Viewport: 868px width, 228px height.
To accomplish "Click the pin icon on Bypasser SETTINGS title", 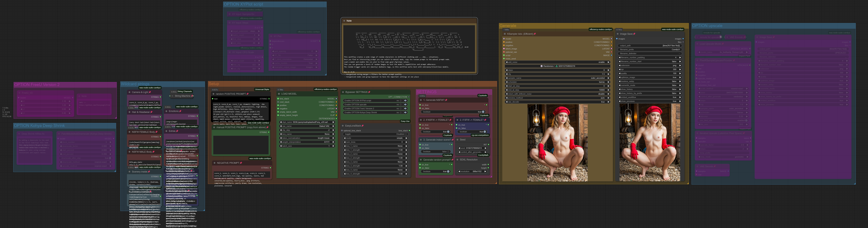I will (x=369, y=92).
